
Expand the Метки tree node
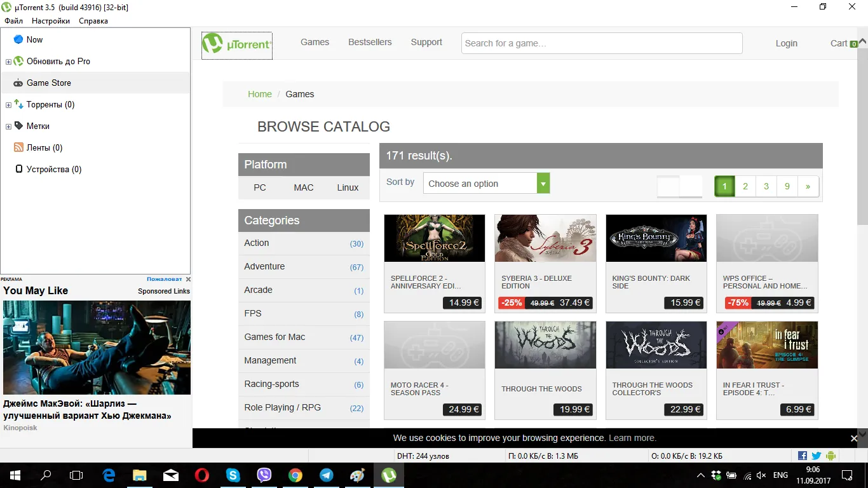coord(8,126)
